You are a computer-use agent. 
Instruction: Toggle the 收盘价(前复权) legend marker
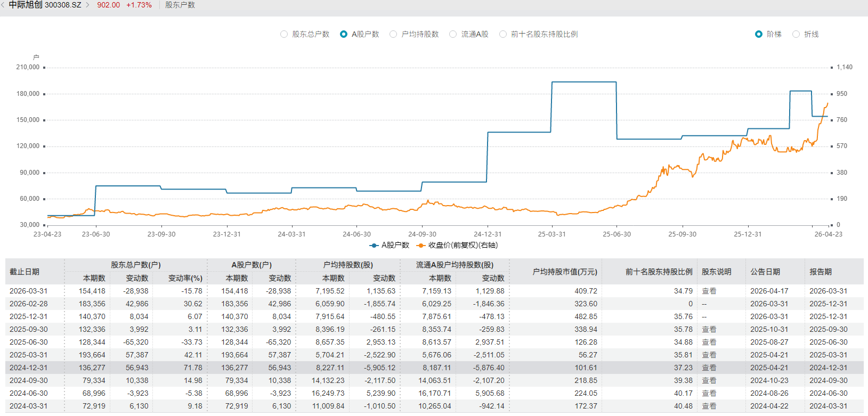click(421, 246)
